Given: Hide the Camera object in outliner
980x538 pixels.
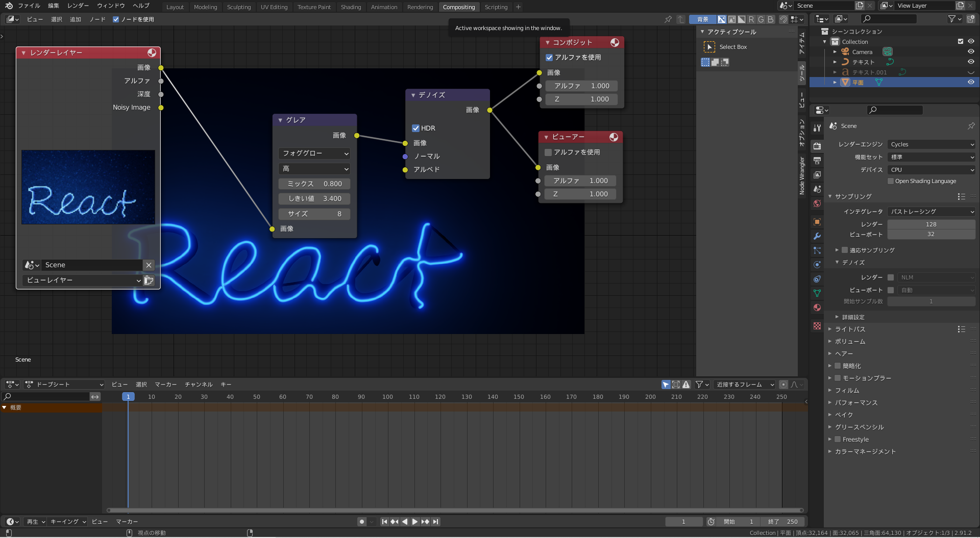Looking at the screenshot, I should click(971, 52).
